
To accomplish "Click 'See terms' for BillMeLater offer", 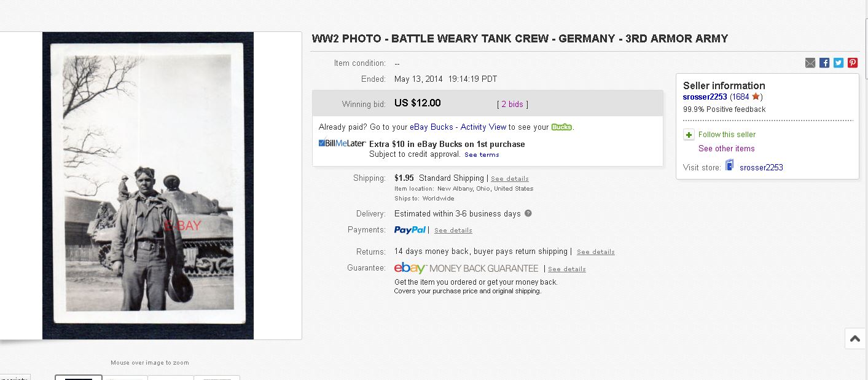I will pyautogui.click(x=482, y=155).
